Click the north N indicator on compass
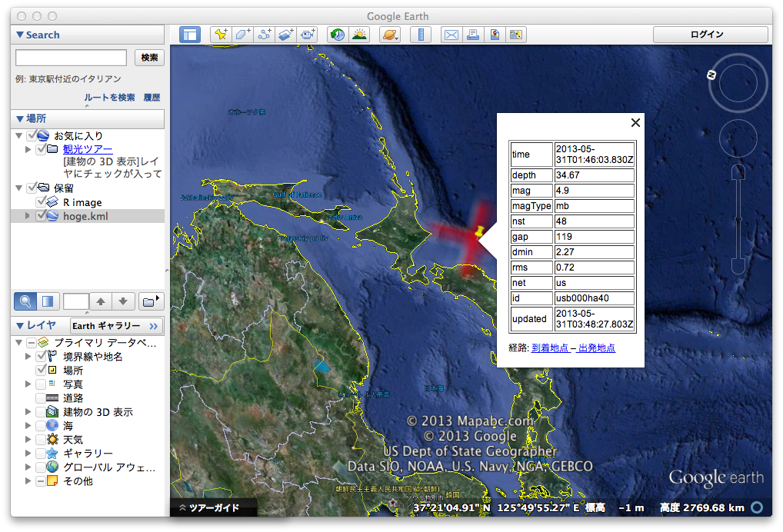This screenshot has height=532, width=783. (711, 75)
